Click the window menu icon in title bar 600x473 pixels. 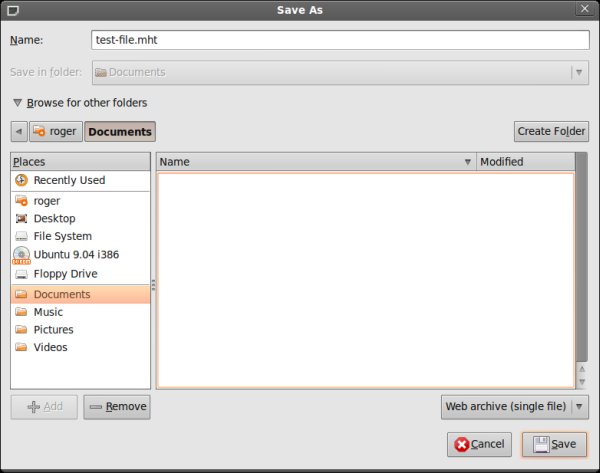click(13, 10)
